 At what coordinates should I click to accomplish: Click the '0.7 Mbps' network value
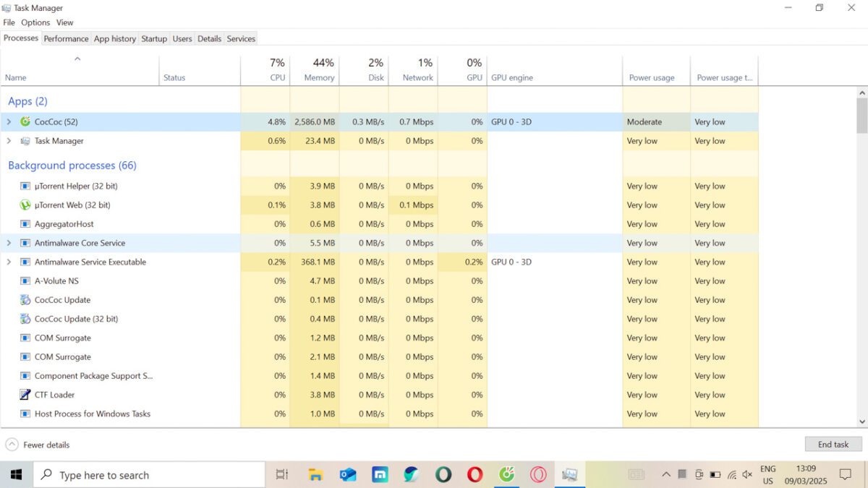click(x=417, y=122)
